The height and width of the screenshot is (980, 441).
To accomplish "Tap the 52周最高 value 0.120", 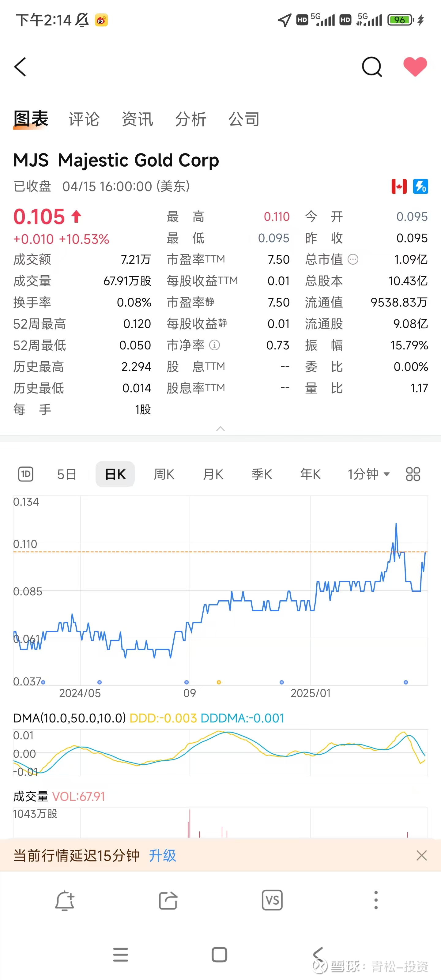I will (x=137, y=324).
